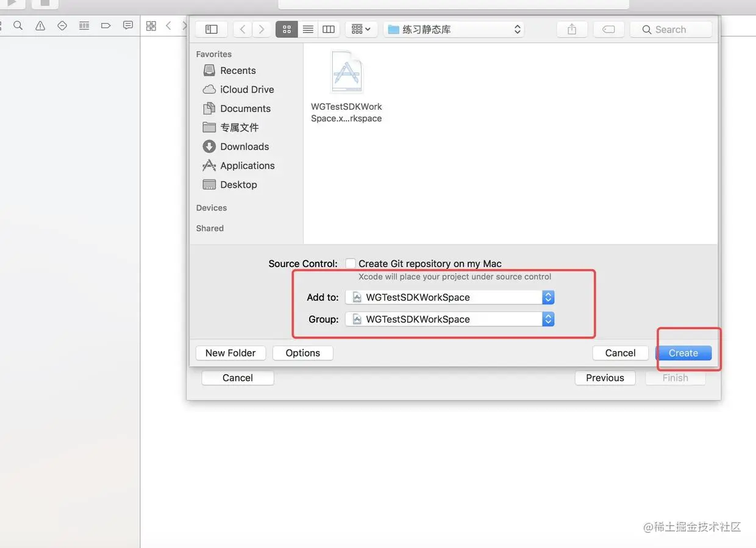Viewport: 756px width, 548px height.
Task: Click the Xcode related items grid icon
Action: [x=151, y=26]
